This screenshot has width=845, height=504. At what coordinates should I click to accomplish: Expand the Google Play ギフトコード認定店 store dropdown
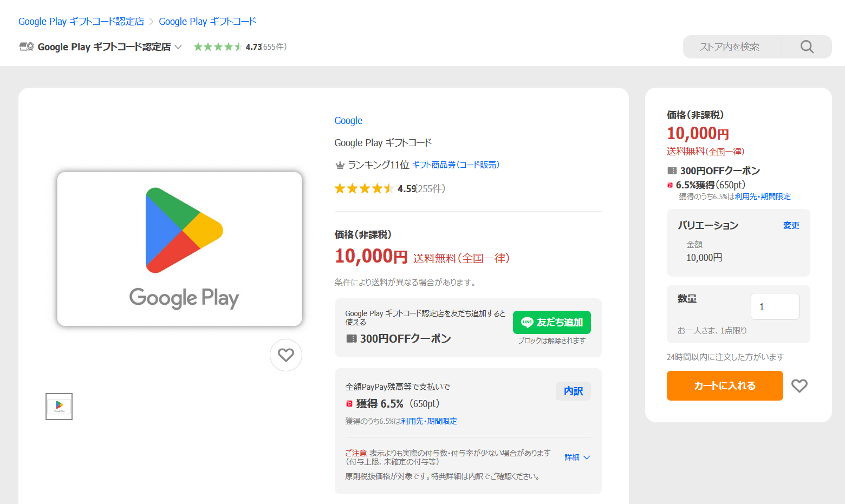pyautogui.click(x=178, y=47)
